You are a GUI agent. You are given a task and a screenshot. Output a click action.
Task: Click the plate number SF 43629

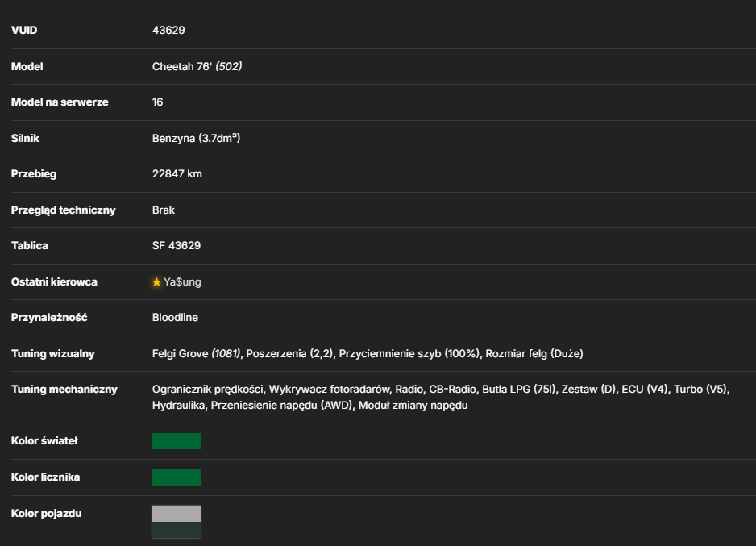177,246
